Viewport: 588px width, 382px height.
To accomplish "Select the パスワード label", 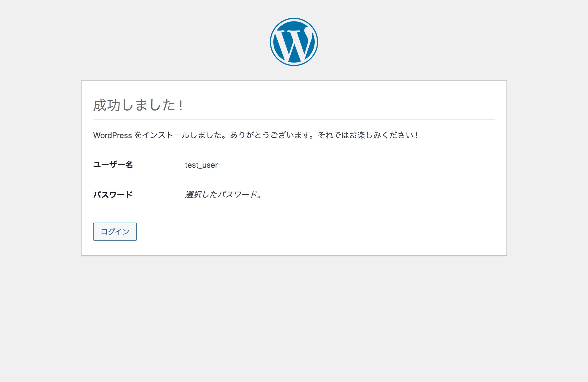I will 113,195.
